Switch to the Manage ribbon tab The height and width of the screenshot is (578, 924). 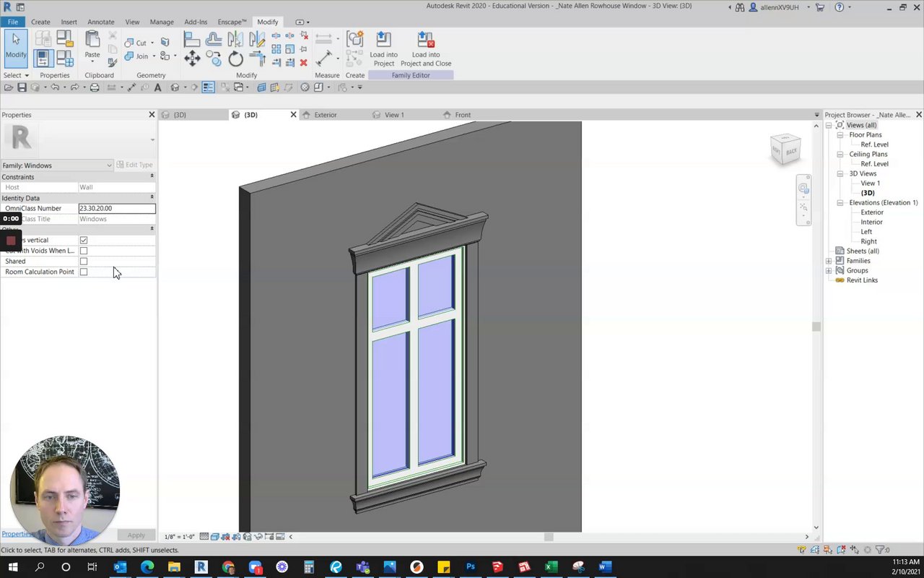tap(162, 22)
